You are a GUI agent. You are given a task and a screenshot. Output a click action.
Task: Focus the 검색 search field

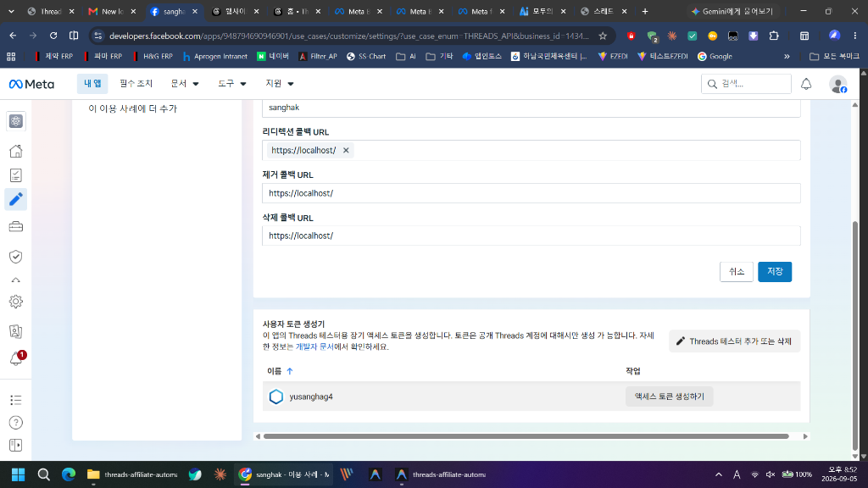tap(746, 84)
